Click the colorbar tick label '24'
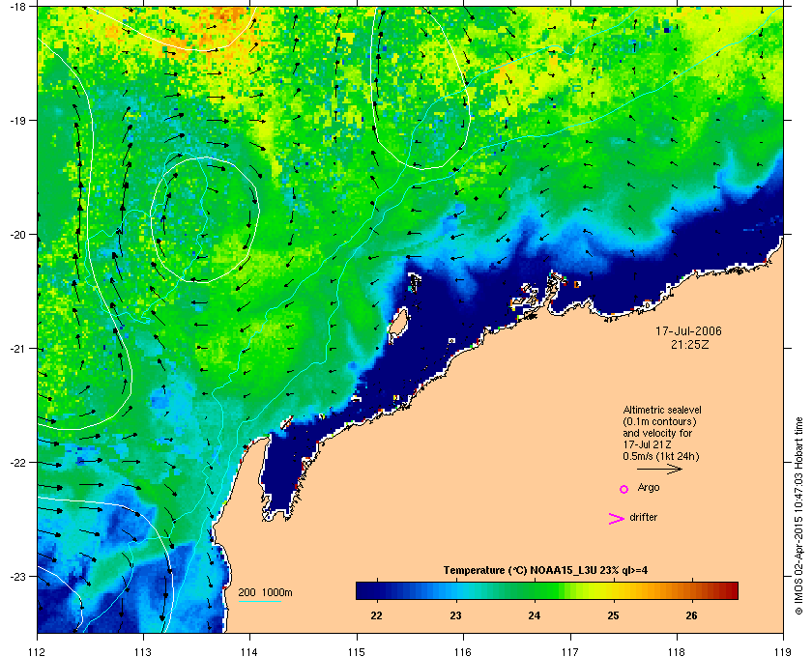The image size is (812, 657). click(534, 615)
